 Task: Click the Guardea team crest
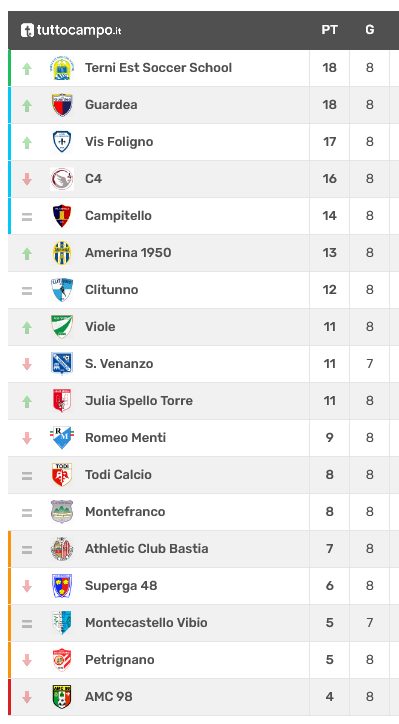[62, 105]
